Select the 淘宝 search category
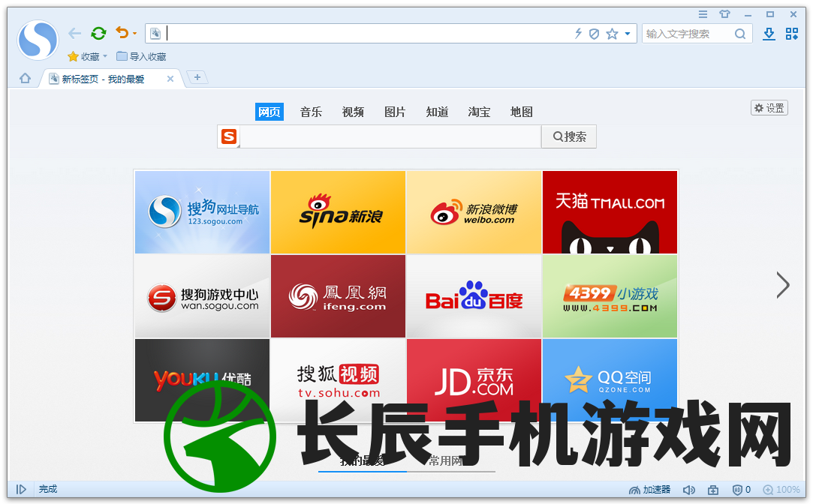The width and height of the screenshot is (813, 504). coord(479,112)
